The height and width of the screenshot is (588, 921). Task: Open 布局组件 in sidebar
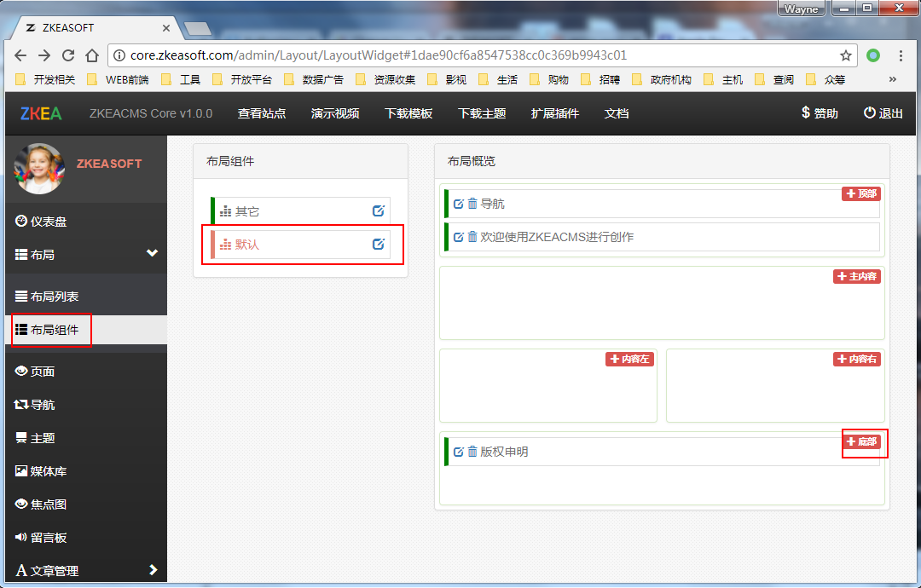[x=86, y=330]
